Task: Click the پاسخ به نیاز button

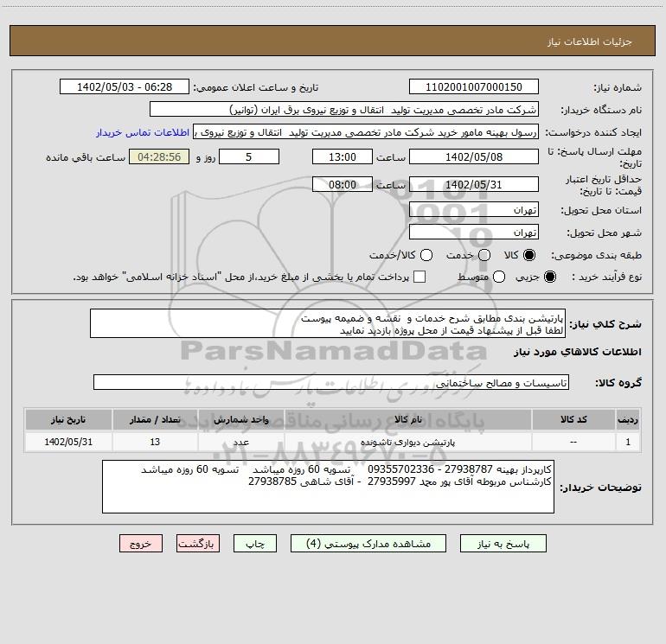Action: (x=503, y=544)
